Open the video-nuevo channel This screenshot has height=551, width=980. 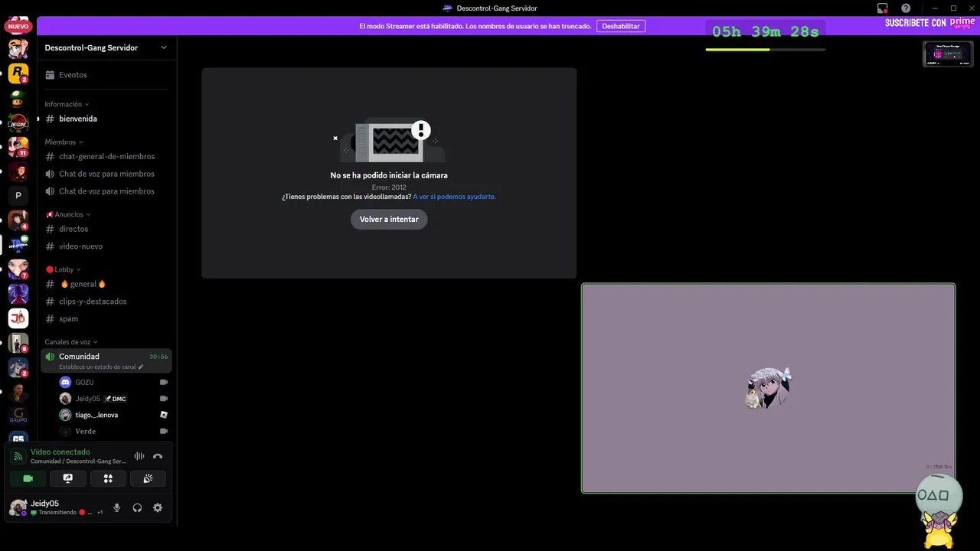[106, 246]
